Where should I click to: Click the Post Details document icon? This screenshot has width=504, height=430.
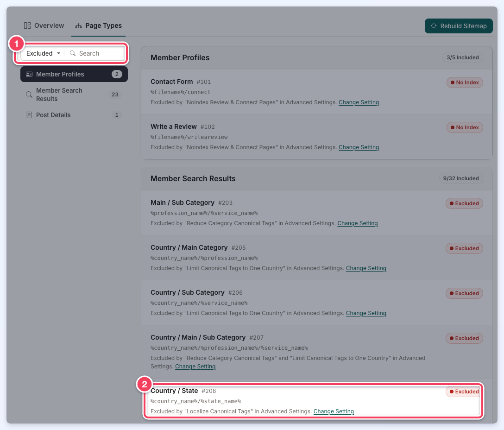(x=29, y=115)
